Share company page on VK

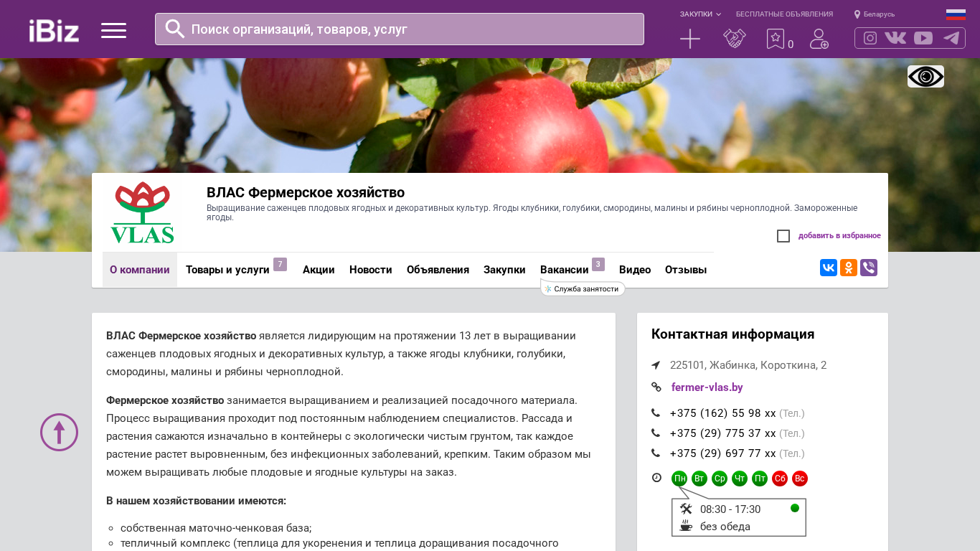pyautogui.click(x=829, y=268)
